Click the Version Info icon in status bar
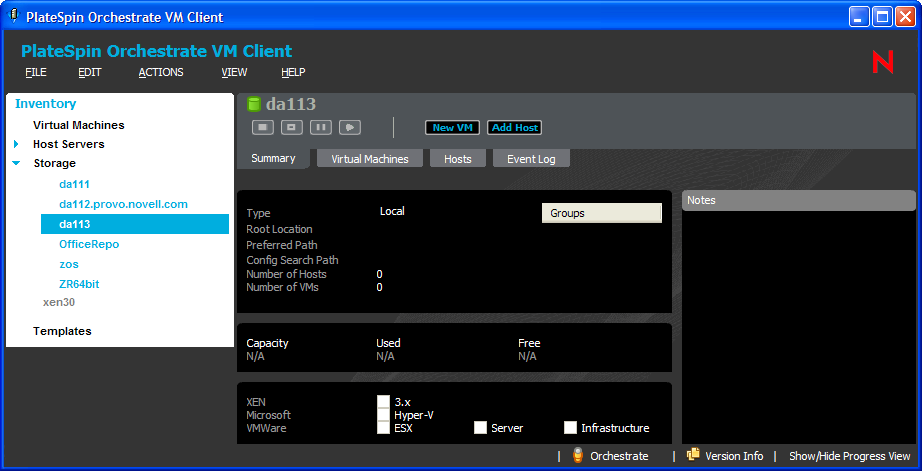The width and height of the screenshot is (922, 471). pos(693,455)
